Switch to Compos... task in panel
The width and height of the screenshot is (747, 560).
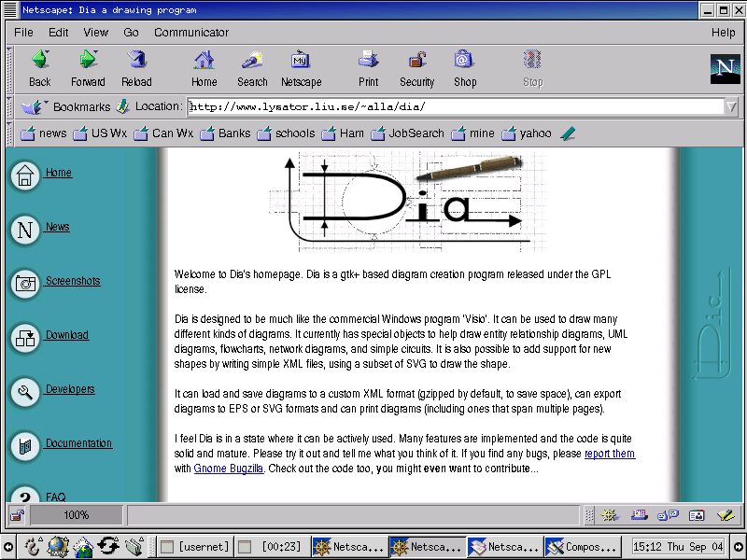pos(582,547)
